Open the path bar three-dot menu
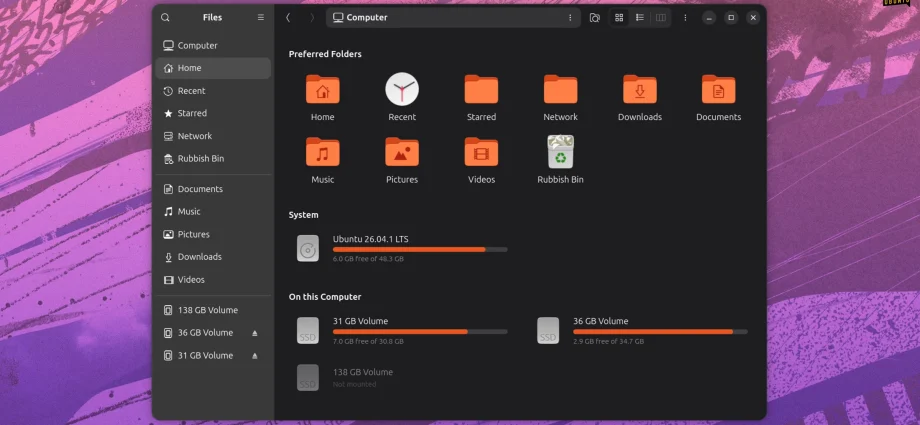Viewport: 920px width, 425px height. (570, 18)
